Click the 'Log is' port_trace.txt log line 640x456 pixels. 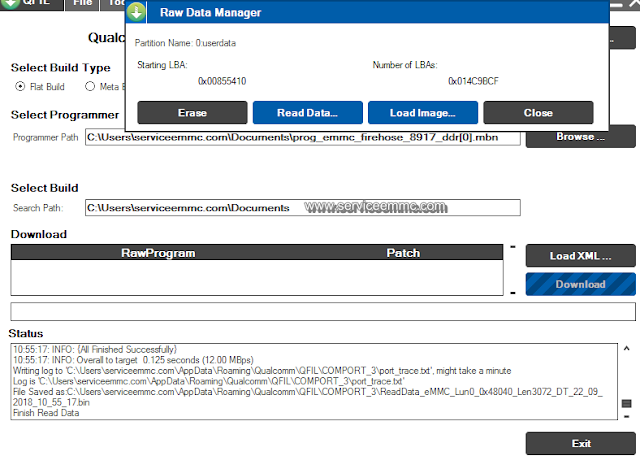(x=208, y=381)
